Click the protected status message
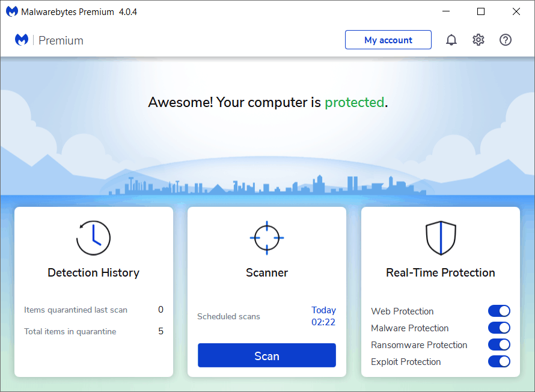The width and height of the screenshot is (535, 392). coord(268,102)
